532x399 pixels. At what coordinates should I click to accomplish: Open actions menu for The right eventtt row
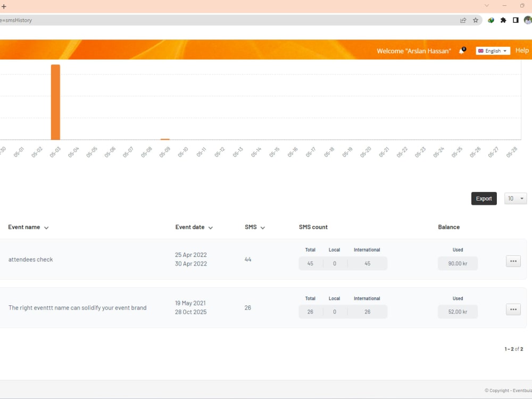coord(513,310)
